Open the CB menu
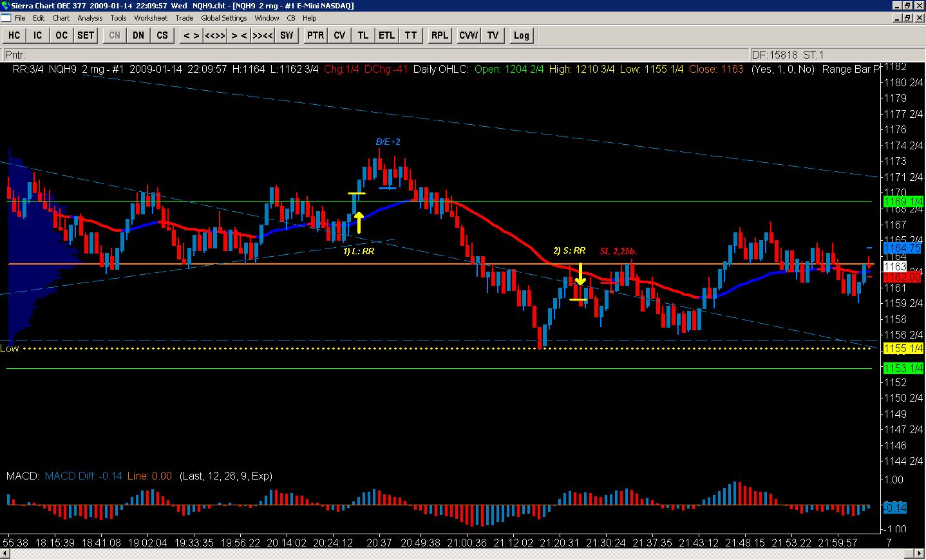The width and height of the screenshot is (926, 560). 291,18
